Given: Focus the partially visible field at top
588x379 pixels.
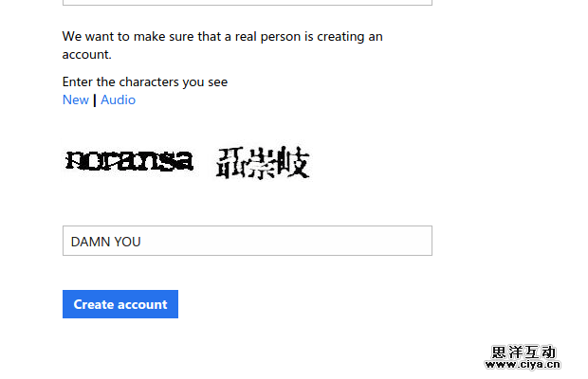Looking at the screenshot, I should tap(248, 2).
